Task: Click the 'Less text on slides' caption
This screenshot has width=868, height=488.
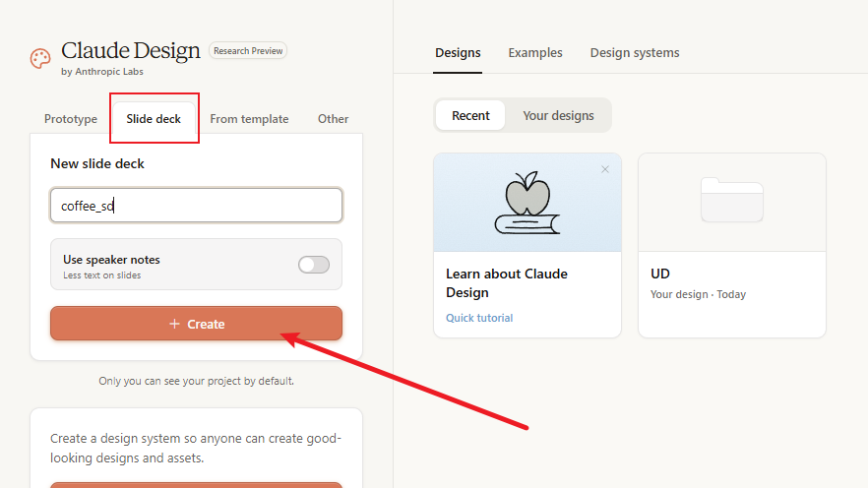Action: click(x=102, y=274)
